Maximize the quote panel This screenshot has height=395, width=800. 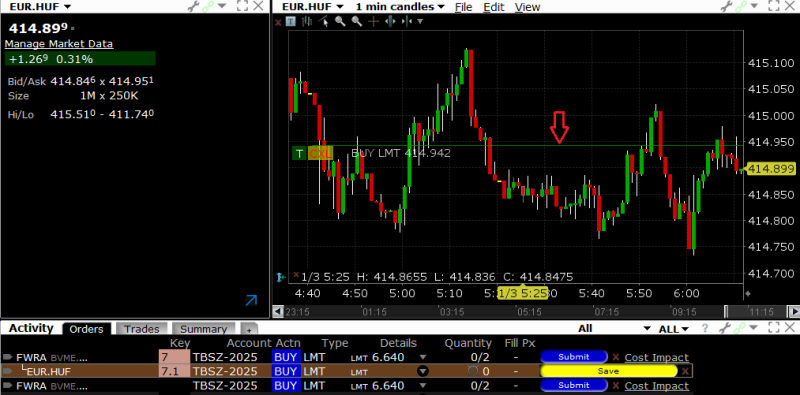(242, 7)
